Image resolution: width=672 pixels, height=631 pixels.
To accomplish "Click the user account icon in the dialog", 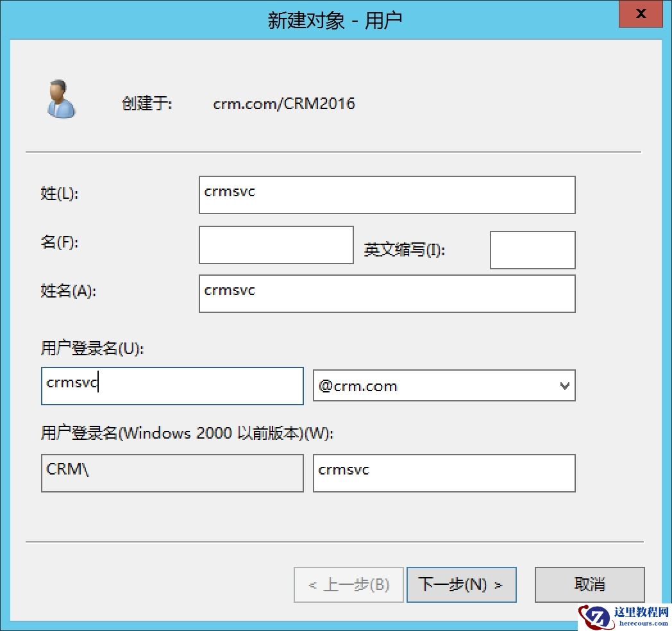I will click(61, 99).
